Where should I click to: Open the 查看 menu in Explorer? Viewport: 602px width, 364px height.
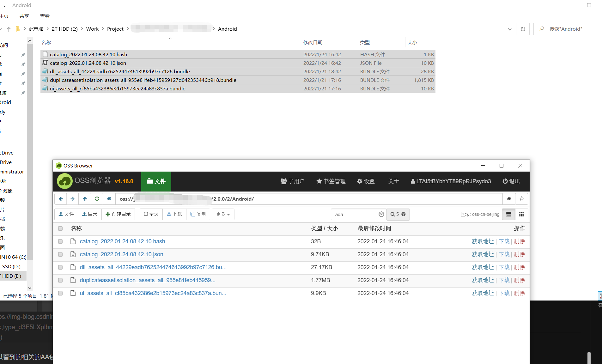tap(45, 15)
